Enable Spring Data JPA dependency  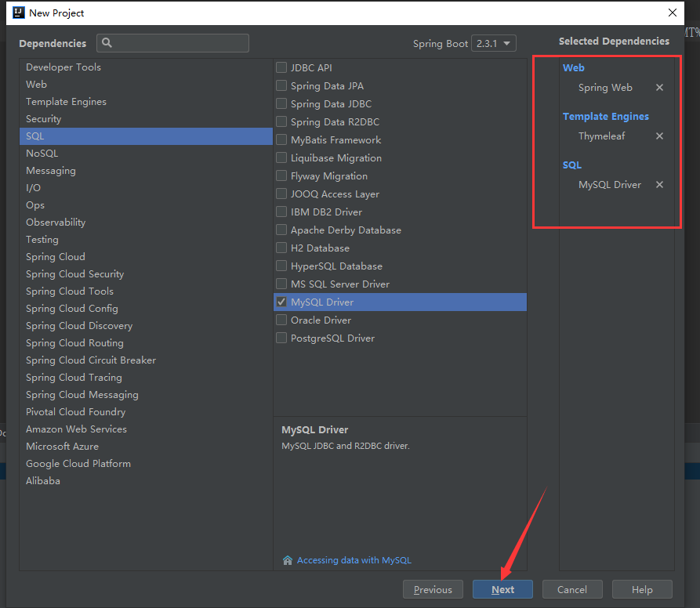(x=281, y=85)
